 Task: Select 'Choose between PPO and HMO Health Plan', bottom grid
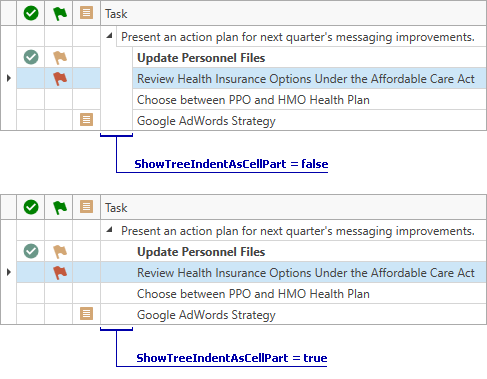[253, 294]
